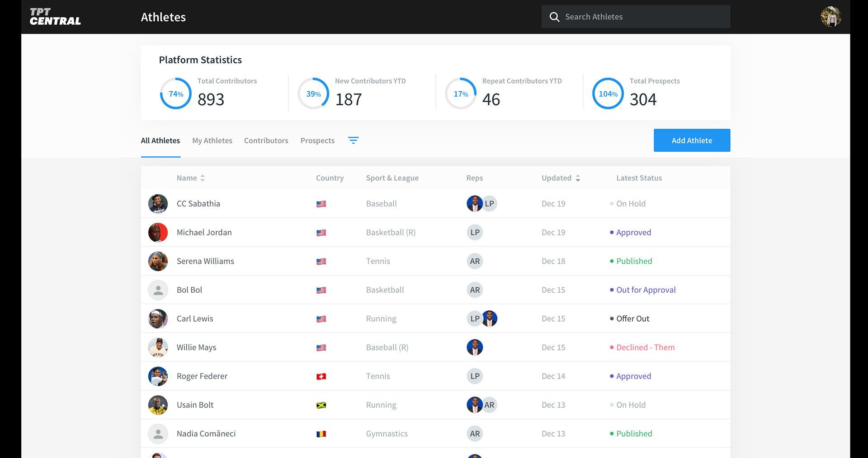Switch to the My Athletes tab
The image size is (868, 458).
click(212, 140)
